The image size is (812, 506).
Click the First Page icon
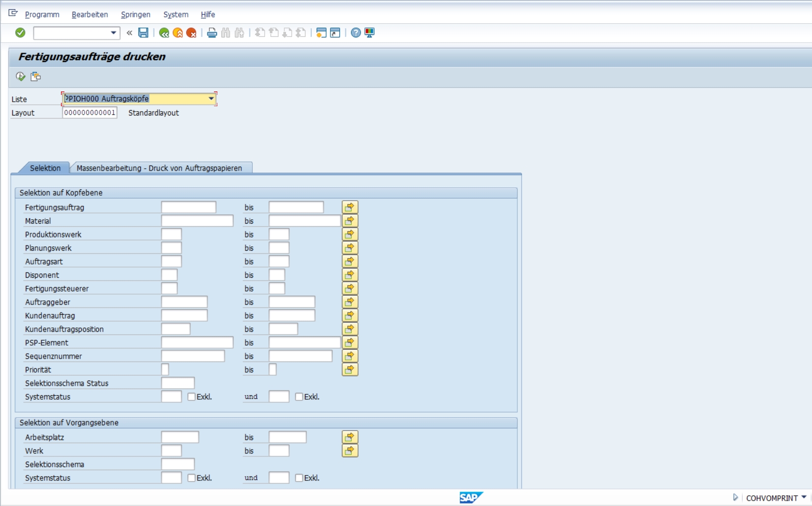[260, 32]
